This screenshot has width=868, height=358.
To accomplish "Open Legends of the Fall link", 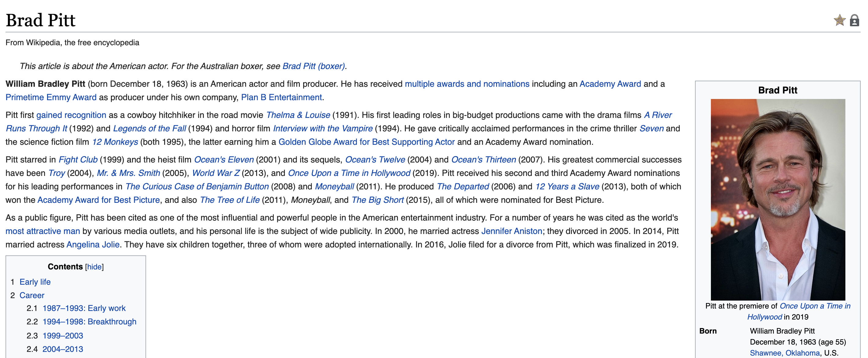I will 149,129.
